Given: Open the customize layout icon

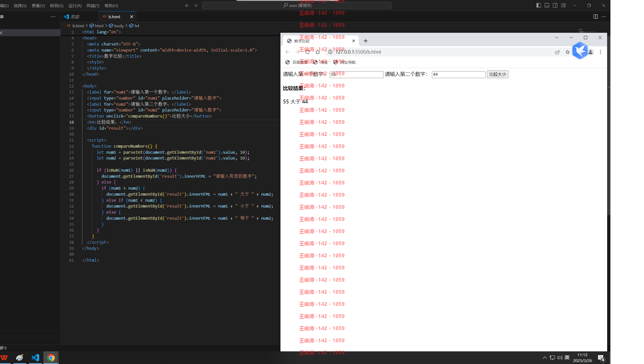Looking at the screenshot, I should coord(563,5).
